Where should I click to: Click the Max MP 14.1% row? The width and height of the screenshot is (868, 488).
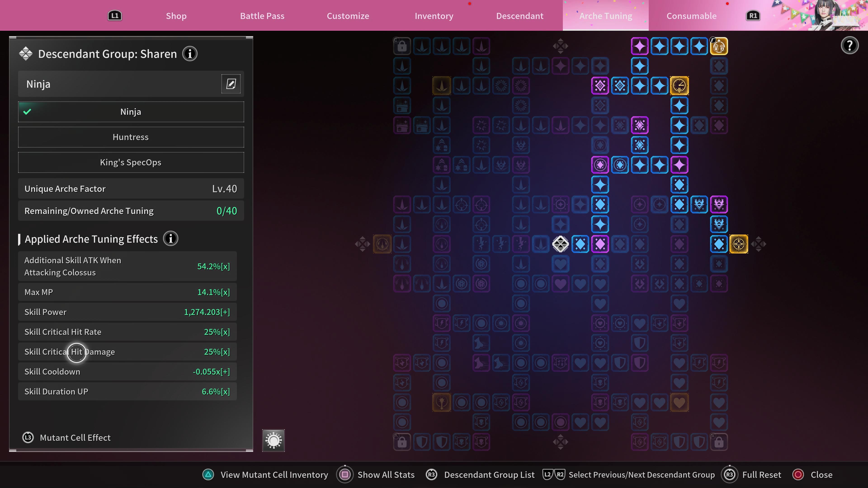pos(127,292)
